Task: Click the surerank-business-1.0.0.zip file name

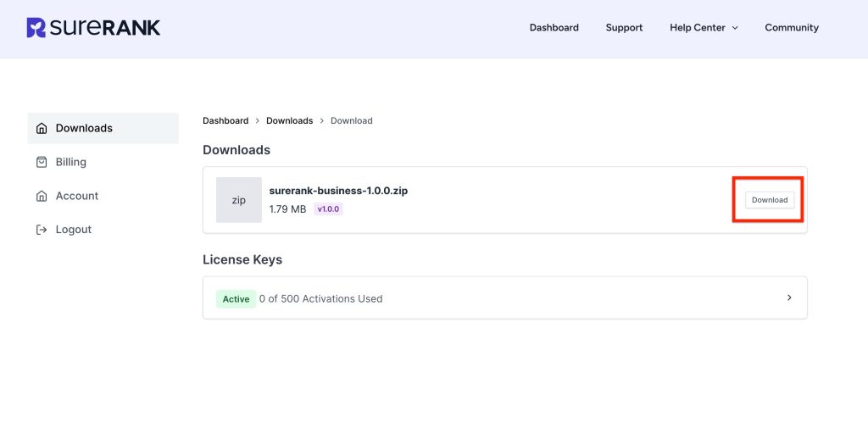Action: pos(338,192)
